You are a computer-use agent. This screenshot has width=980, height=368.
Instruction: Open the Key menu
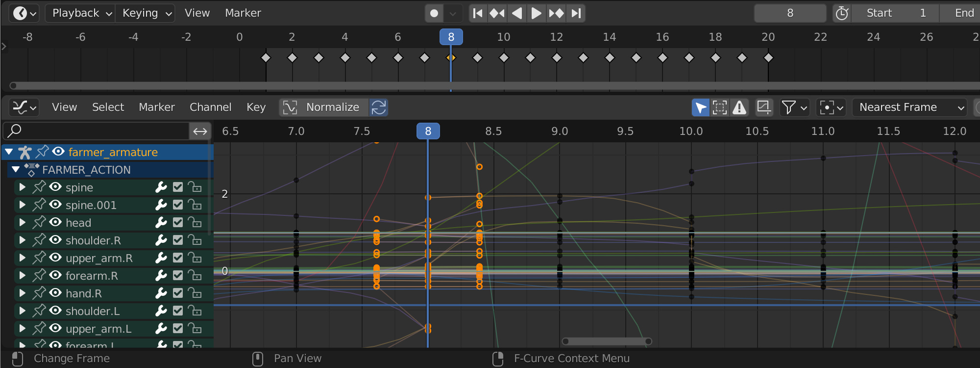click(256, 107)
